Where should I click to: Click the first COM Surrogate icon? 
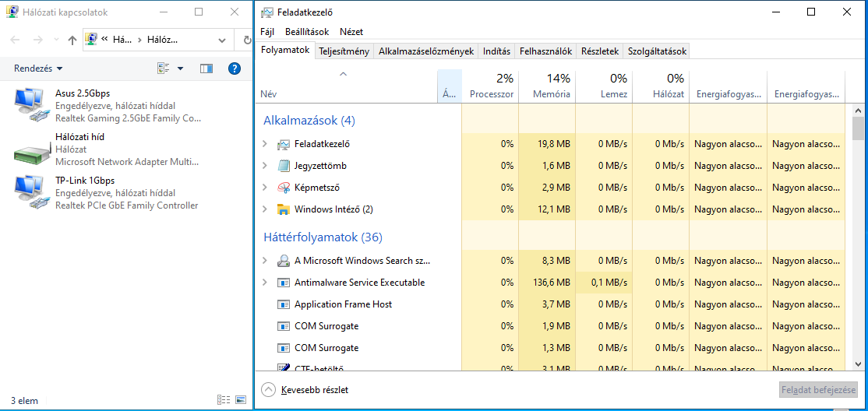coord(284,326)
